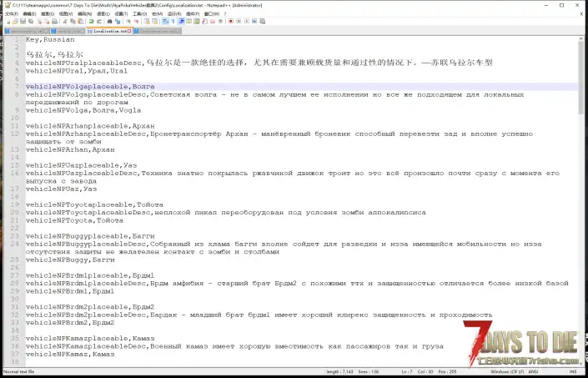Click the vertical scrollbar thumb
Image resolution: width=588 pixels, height=378 pixels.
pyautogui.click(x=581, y=78)
